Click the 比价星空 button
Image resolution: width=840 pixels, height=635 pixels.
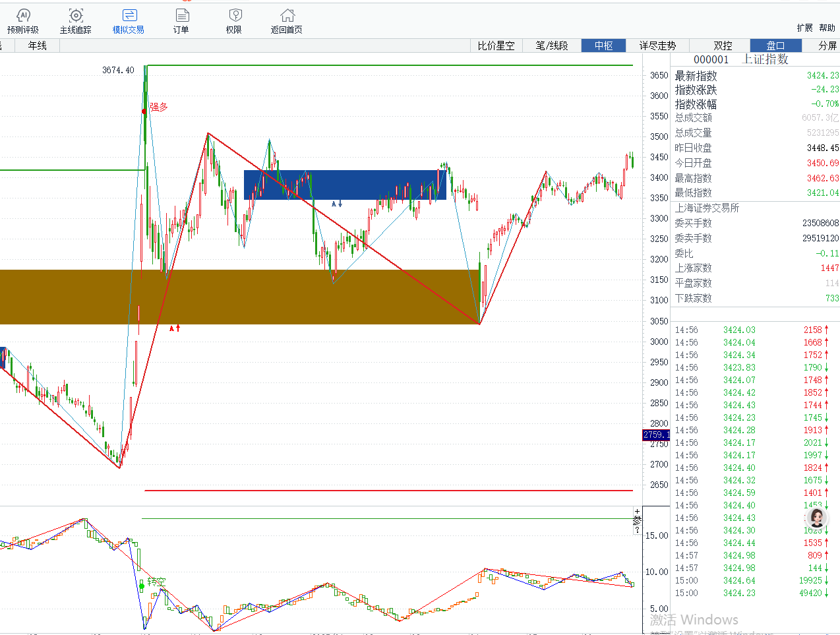pos(496,45)
